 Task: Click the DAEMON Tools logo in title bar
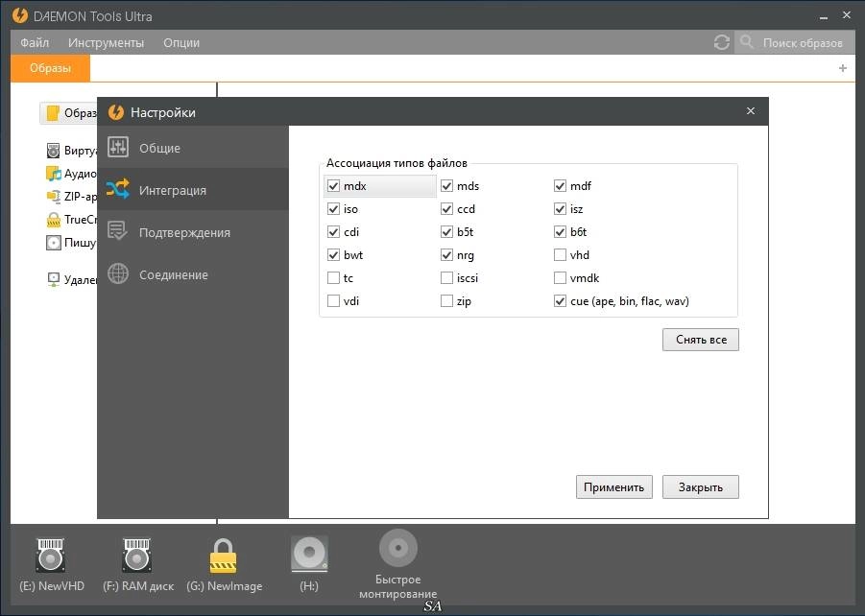pos(20,15)
